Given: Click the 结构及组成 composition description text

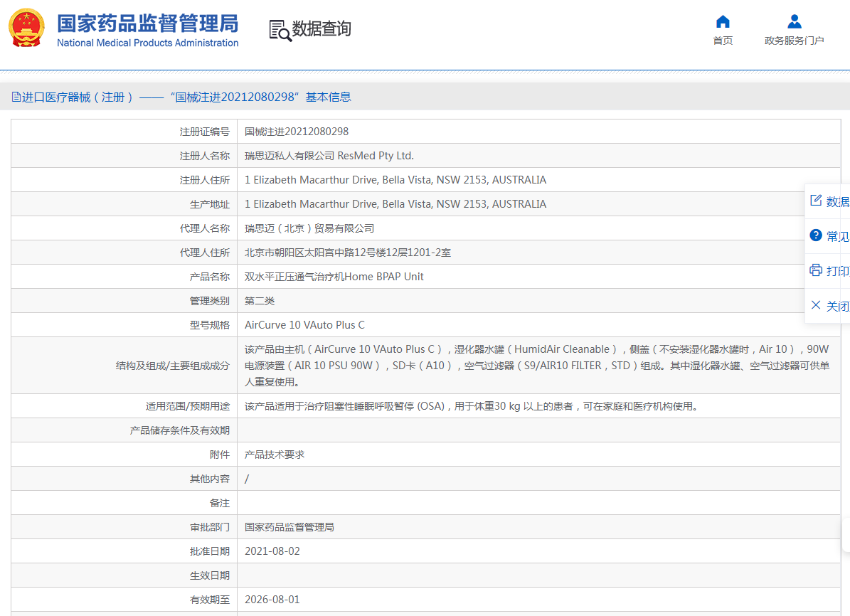Looking at the screenshot, I should pyautogui.click(x=536, y=366).
